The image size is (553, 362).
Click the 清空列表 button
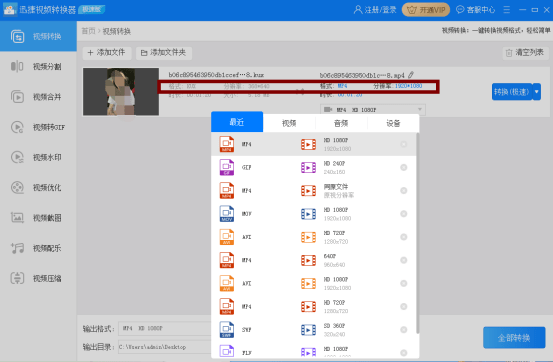[x=525, y=53]
